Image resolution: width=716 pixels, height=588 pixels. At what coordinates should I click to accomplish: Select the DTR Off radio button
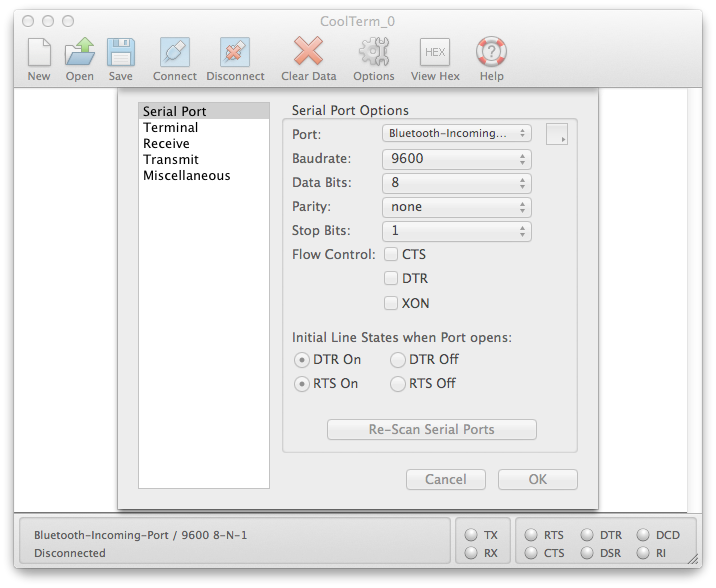pyautogui.click(x=398, y=360)
